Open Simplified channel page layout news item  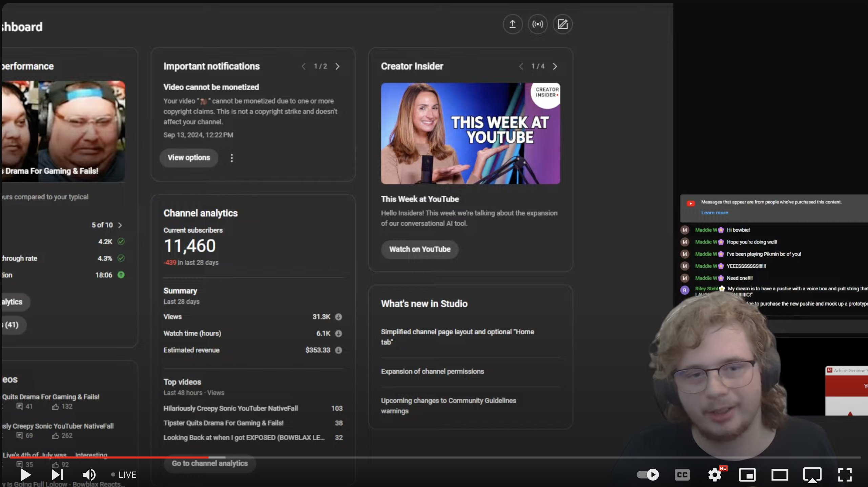point(457,337)
